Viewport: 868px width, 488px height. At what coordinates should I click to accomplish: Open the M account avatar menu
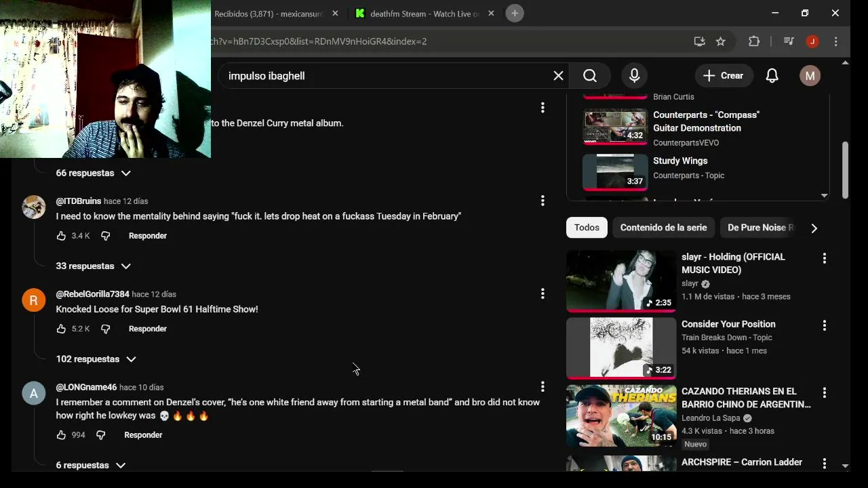[810, 76]
